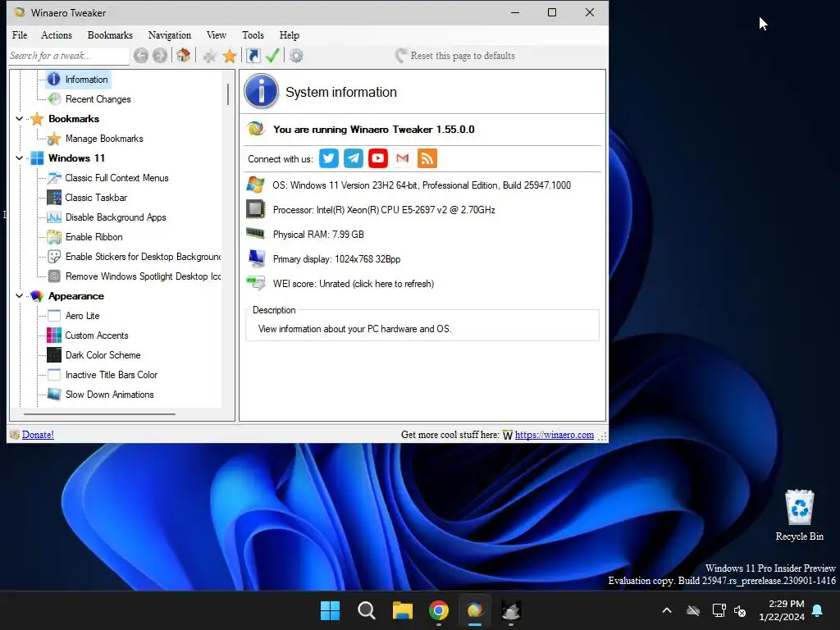Open the Bookmarks menu
The width and height of the screenshot is (840, 630).
pos(110,35)
